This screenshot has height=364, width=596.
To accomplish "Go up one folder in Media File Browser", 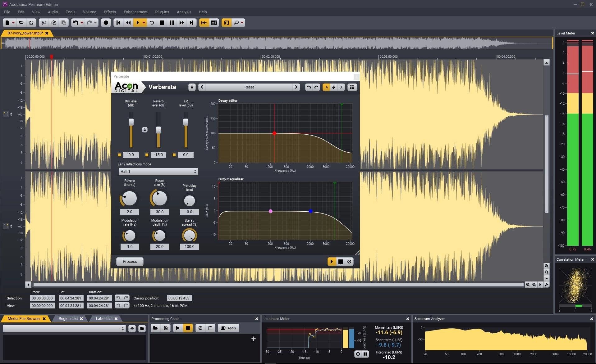I will click(132, 328).
